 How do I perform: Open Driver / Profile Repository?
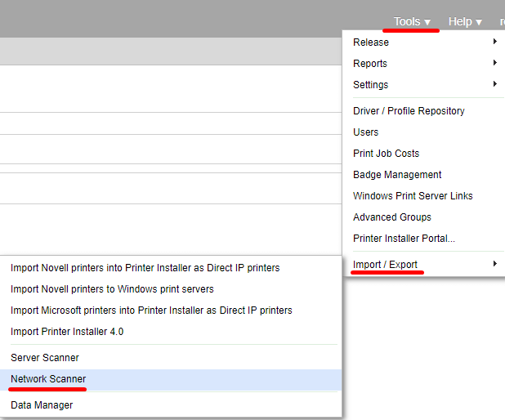(x=409, y=111)
